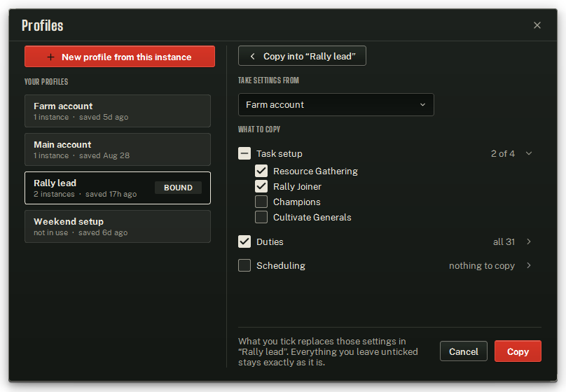Open the Take settings from dropdown
The width and height of the screenshot is (566, 392).
click(336, 104)
